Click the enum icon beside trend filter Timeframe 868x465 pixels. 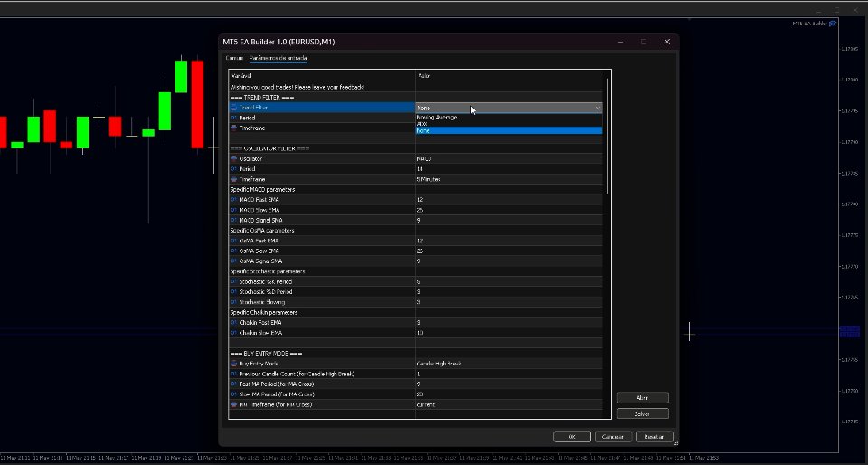pyautogui.click(x=233, y=128)
